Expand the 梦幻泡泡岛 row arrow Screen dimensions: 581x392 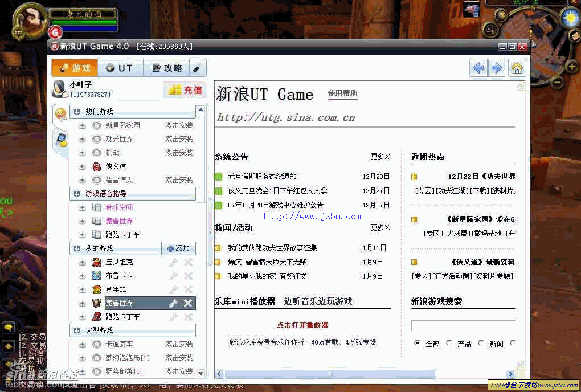point(82,358)
